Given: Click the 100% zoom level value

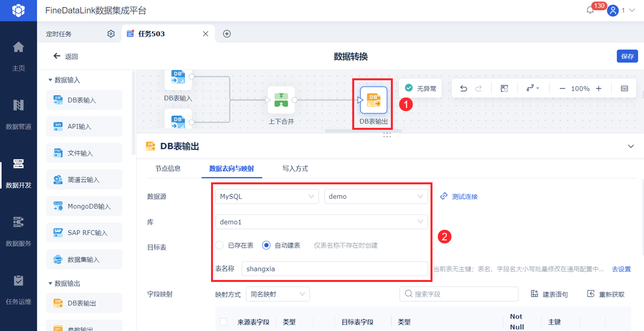Looking at the screenshot, I should click(x=580, y=88).
